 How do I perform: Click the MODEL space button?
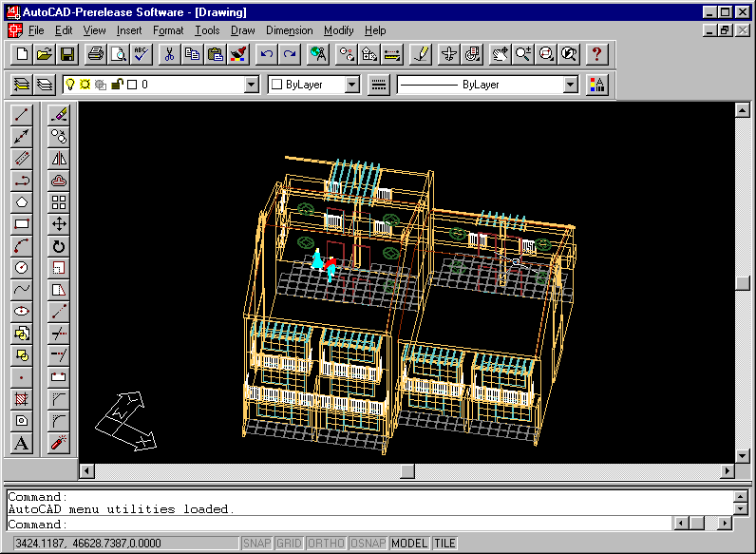point(409,544)
